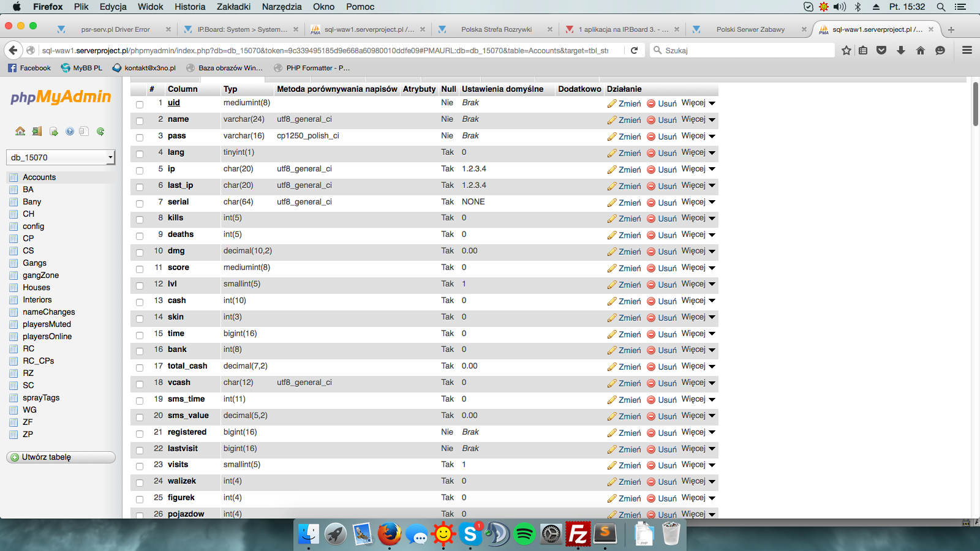This screenshot has height=551, width=980.
Task: Open the db_15070 database dropdown
Action: (61, 157)
